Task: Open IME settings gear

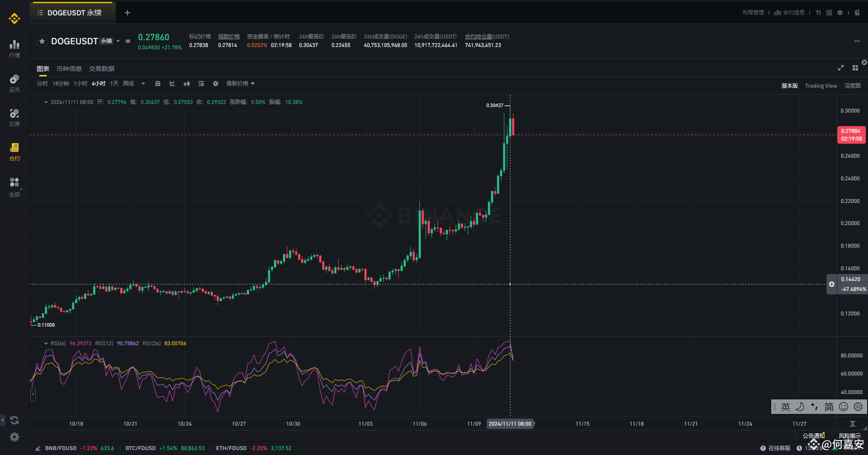Action: tap(858, 407)
